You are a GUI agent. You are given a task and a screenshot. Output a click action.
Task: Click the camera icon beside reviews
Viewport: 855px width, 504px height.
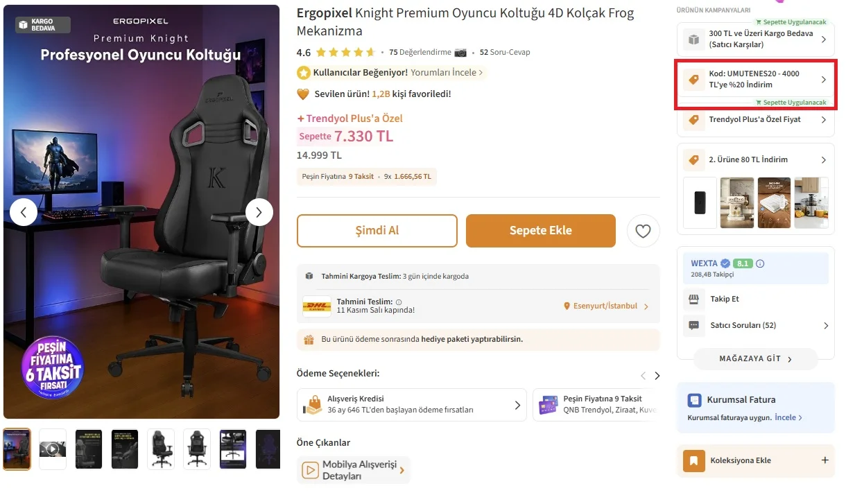(460, 52)
